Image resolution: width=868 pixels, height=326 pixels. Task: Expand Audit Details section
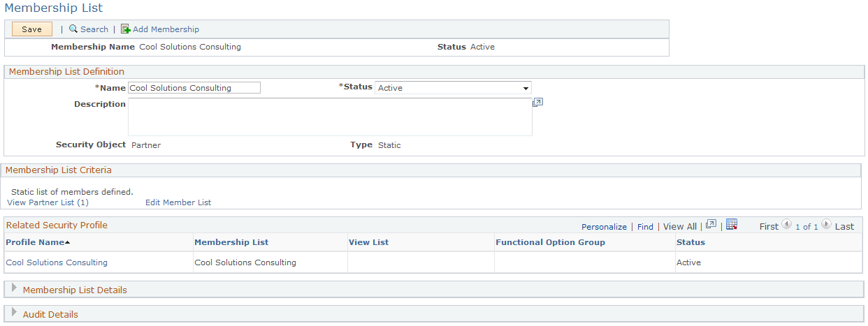click(x=14, y=313)
